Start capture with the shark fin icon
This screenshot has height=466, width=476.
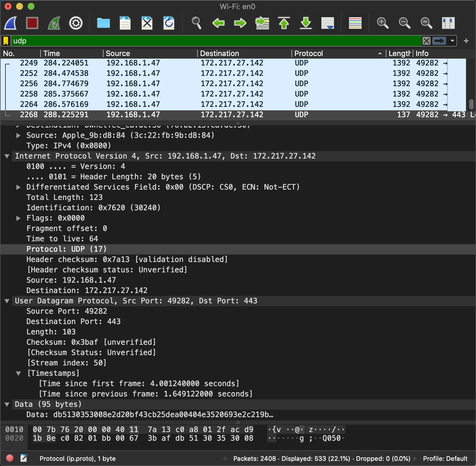point(11,23)
